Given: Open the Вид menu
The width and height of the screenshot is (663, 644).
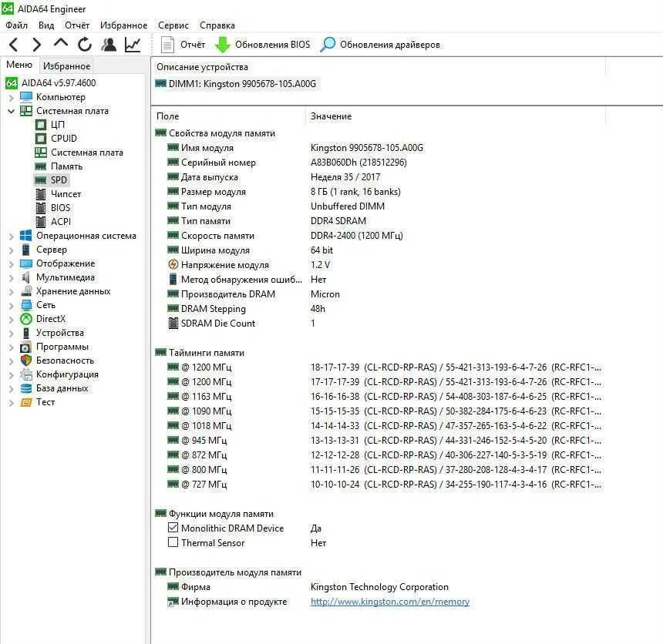Looking at the screenshot, I should click(x=46, y=25).
